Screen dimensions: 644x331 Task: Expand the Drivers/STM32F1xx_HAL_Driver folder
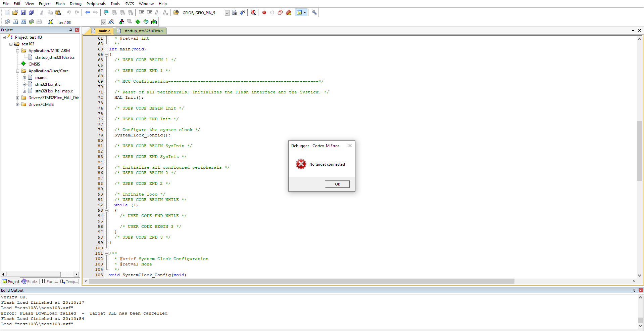click(17, 97)
